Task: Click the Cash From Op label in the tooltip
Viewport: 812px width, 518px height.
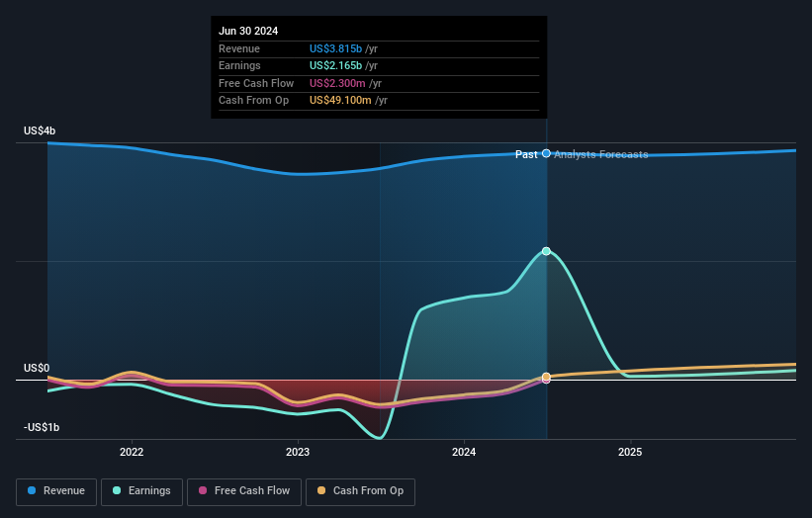Action: click(254, 101)
